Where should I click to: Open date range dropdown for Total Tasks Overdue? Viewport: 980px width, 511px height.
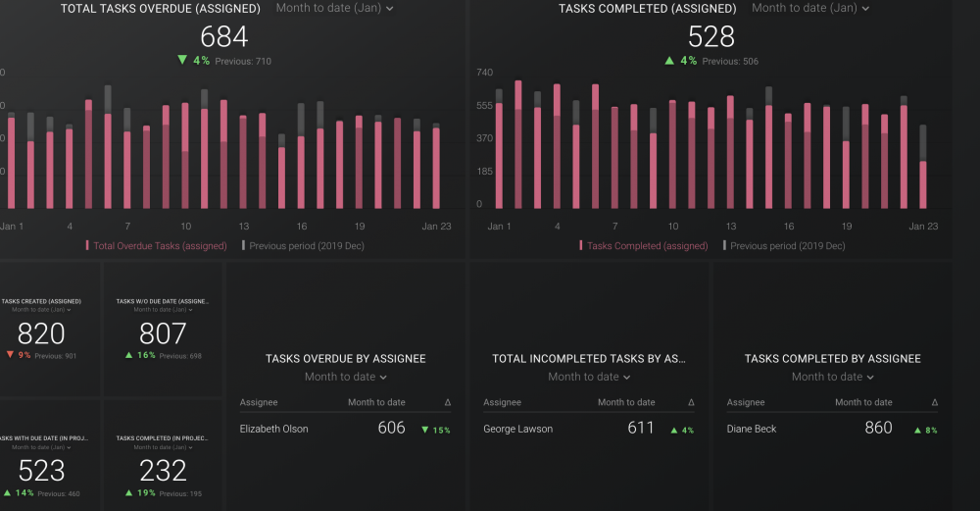(334, 8)
